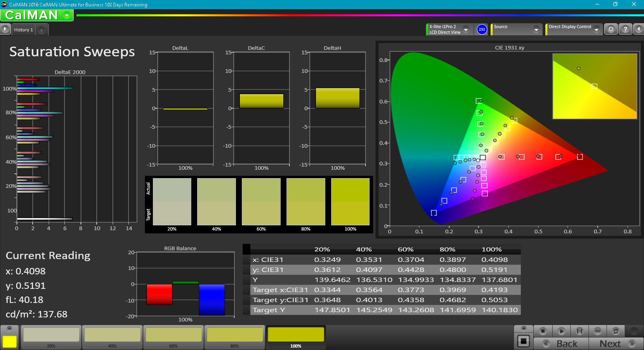This screenshot has width=644, height=350.
Task: Click the Back button
Action: tap(561, 344)
